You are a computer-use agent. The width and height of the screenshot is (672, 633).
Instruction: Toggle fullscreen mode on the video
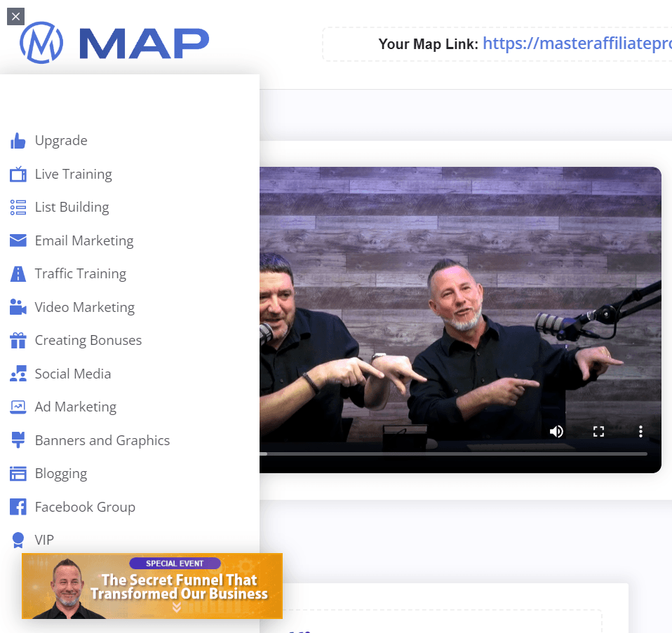tap(598, 431)
